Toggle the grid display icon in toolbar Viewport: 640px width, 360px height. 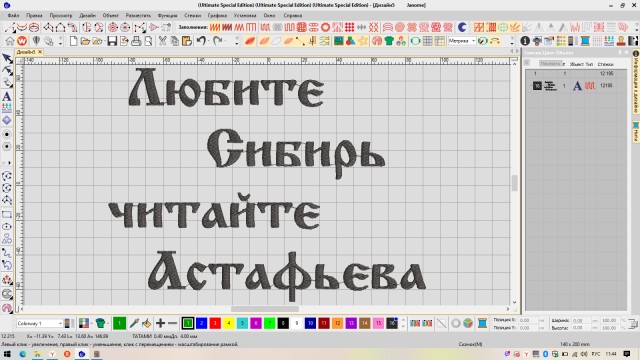(427, 41)
